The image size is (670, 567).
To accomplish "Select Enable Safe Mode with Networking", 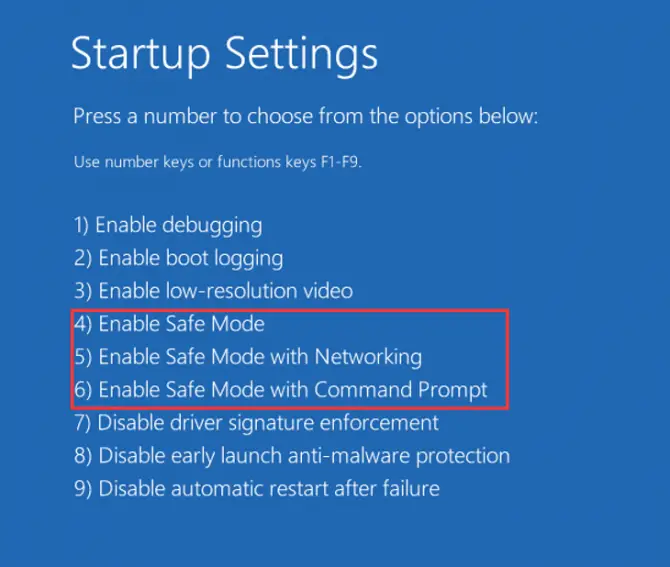I will (248, 357).
